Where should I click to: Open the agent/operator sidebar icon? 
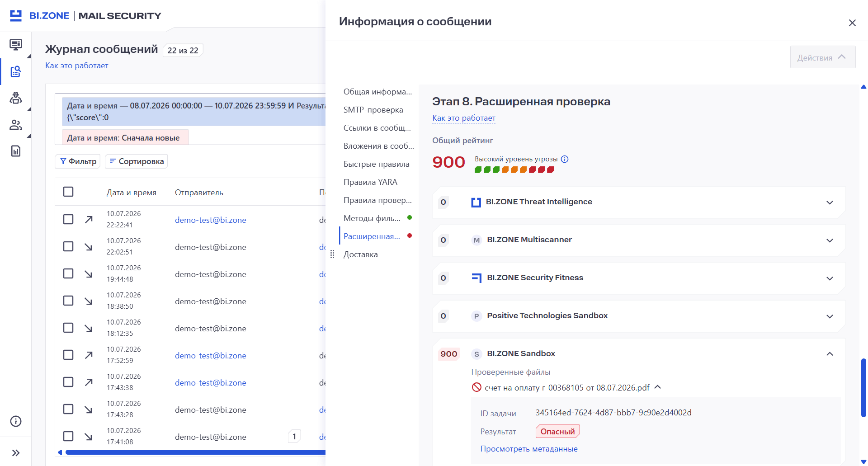[x=16, y=98]
